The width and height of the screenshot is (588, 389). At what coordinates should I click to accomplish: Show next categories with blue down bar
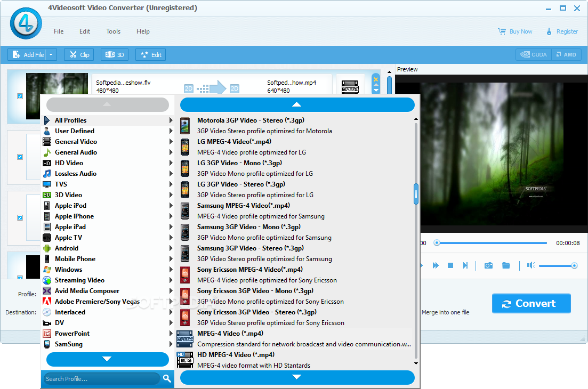click(x=107, y=359)
